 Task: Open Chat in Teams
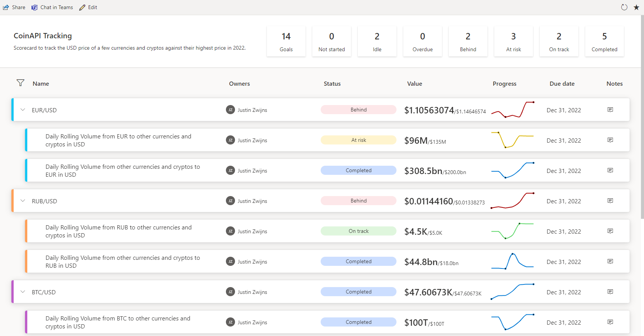pos(52,7)
